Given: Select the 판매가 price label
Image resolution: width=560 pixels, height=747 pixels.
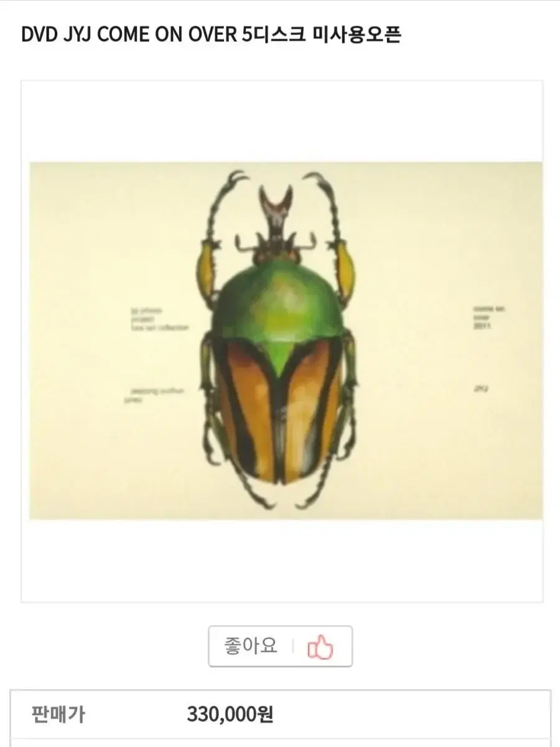Looking at the screenshot, I should [58, 715].
